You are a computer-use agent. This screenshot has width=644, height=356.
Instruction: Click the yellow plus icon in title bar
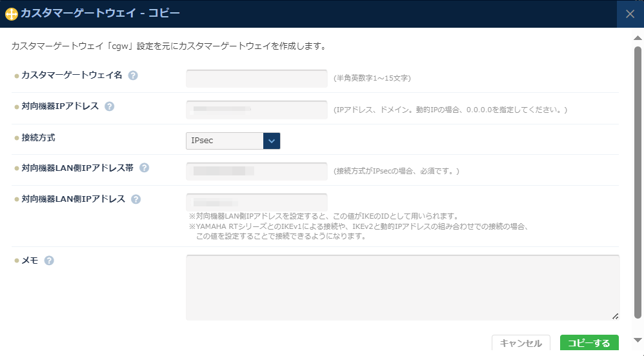11,14
